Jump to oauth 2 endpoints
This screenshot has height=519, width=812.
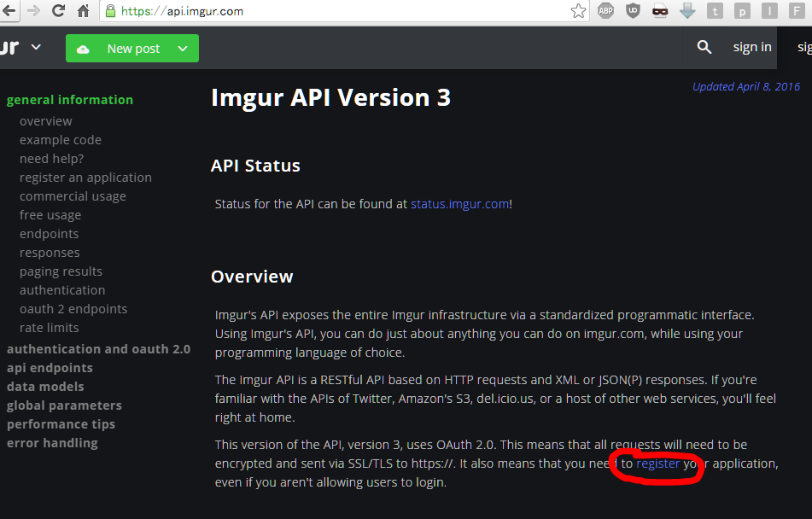coord(73,309)
